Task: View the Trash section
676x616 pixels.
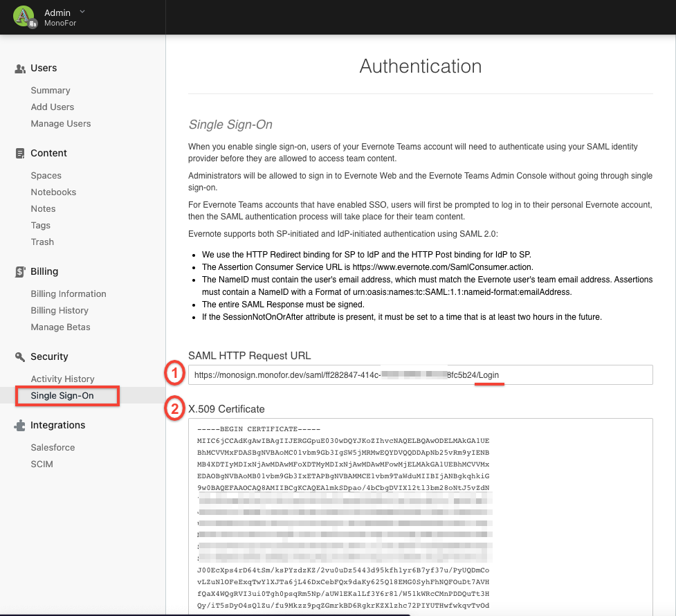Action: pyautogui.click(x=42, y=242)
